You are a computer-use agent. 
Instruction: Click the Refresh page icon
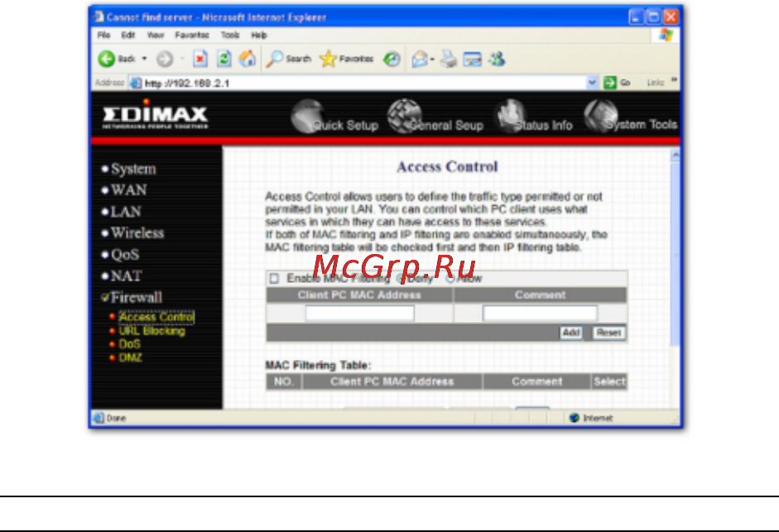coord(224,59)
